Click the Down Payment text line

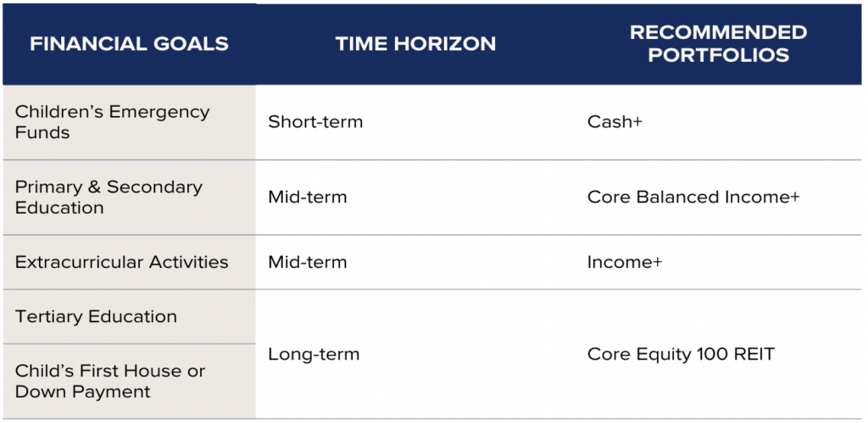pyautogui.click(x=82, y=392)
